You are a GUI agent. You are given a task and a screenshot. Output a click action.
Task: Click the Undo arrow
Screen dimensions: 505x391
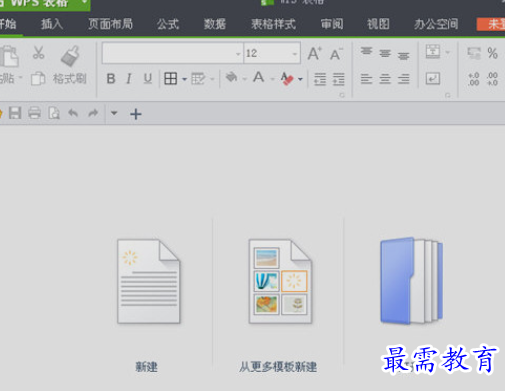pos(73,113)
